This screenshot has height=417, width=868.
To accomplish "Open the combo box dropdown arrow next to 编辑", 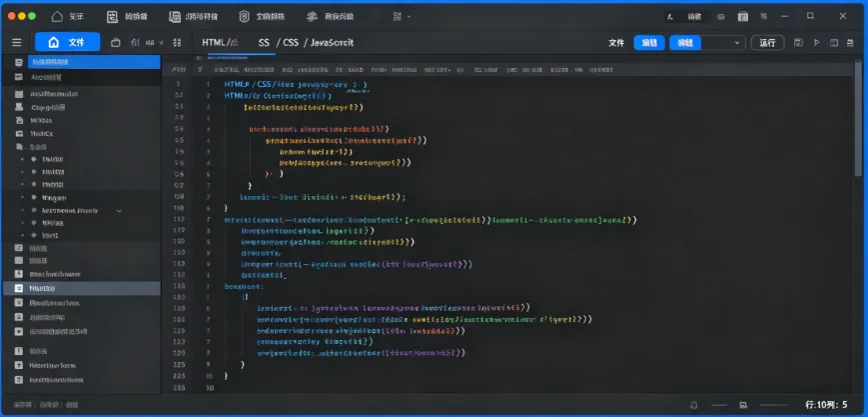I will coord(737,43).
